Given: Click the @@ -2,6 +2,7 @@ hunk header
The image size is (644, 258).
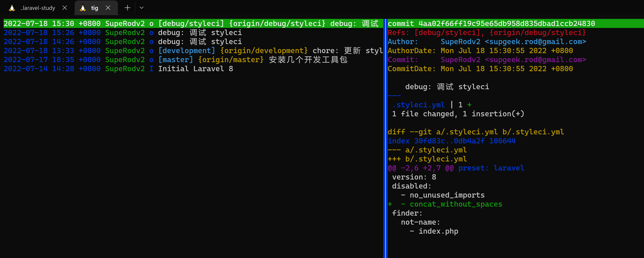Looking at the screenshot, I should pyautogui.click(x=421, y=168).
